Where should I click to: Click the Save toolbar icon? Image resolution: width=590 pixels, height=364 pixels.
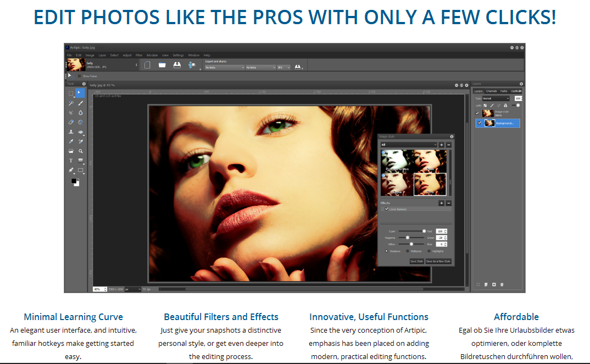coord(177,65)
